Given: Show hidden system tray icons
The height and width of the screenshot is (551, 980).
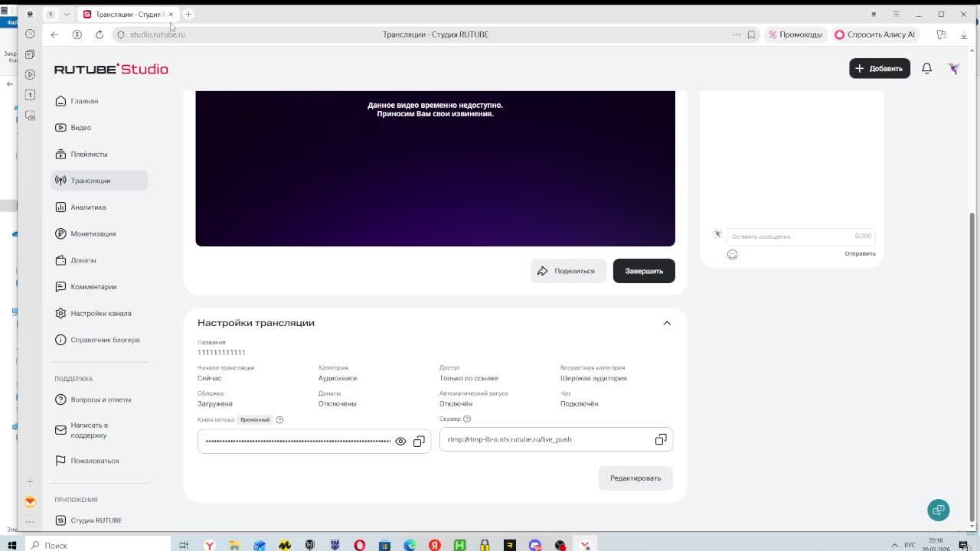Looking at the screenshot, I should (895, 545).
